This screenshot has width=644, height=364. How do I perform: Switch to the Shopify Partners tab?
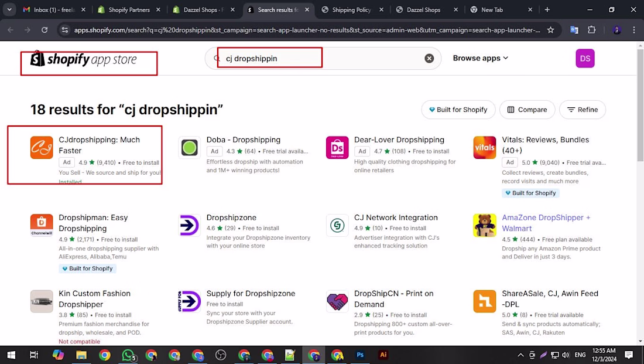[129, 9]
